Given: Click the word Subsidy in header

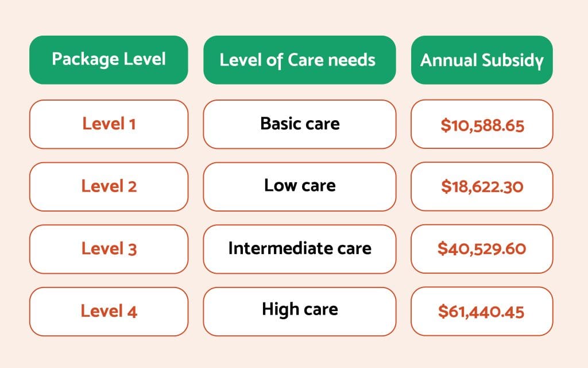Looking at the screenshot, I should pyautogui.click(x=512, y=61).
